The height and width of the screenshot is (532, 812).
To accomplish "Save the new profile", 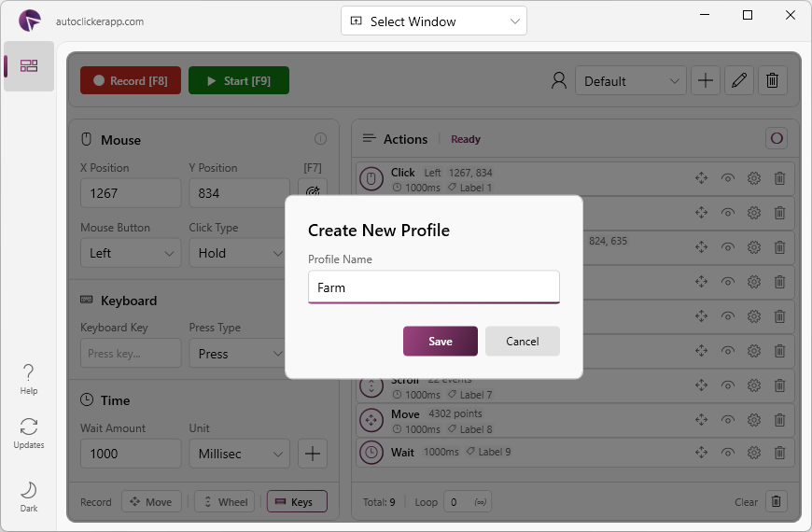I will [x=441, y=341].
